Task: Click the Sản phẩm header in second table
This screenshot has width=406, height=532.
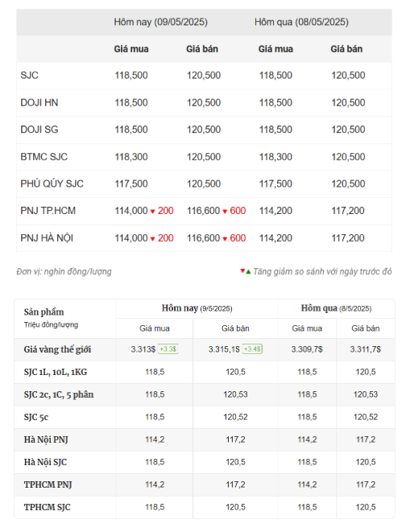Action: click(43, 312)
